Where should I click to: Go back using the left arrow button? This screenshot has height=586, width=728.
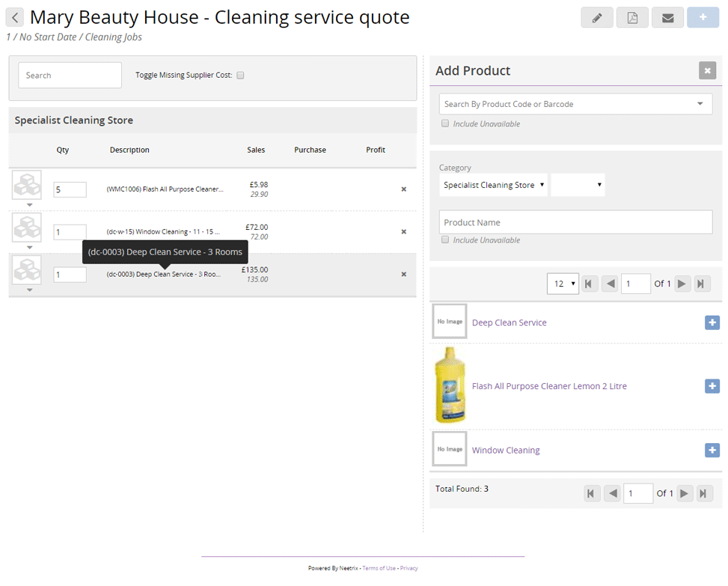(15, 18)
